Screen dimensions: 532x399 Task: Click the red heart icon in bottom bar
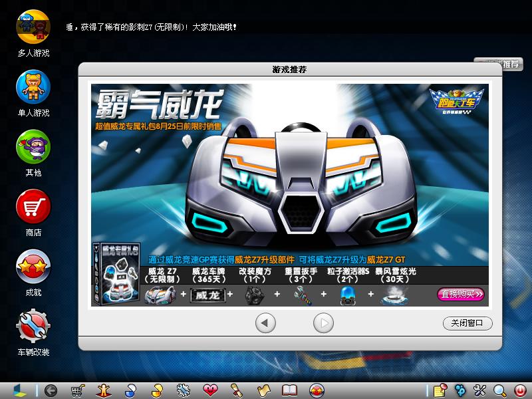click(210, 390)
